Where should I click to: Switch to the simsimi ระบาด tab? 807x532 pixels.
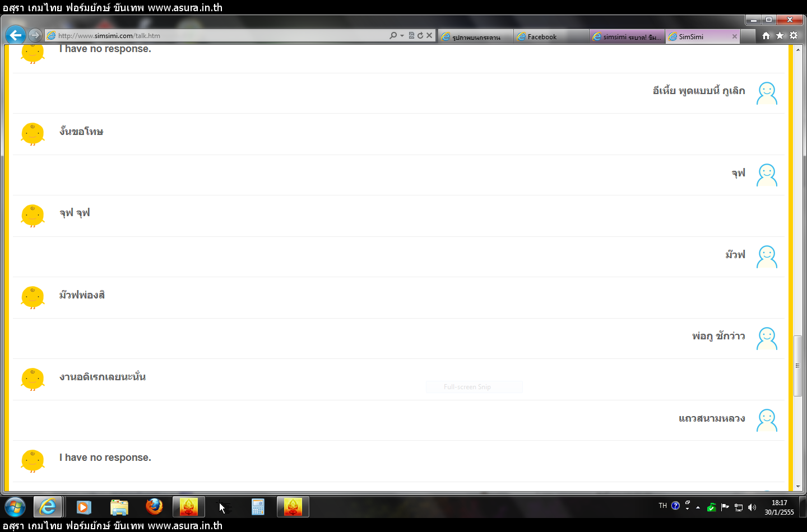tap(627, 37)
